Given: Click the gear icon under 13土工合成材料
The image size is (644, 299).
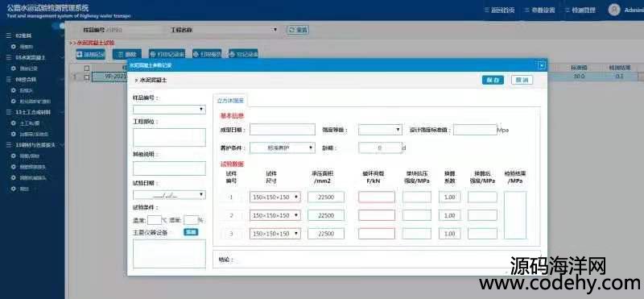Looking at the screenshot, I should (x=14, y=123).
